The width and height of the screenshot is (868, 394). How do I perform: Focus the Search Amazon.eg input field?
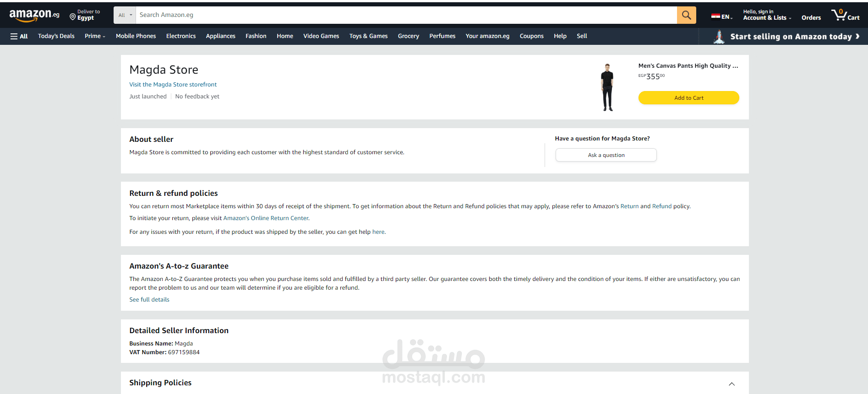coord(406,15)
